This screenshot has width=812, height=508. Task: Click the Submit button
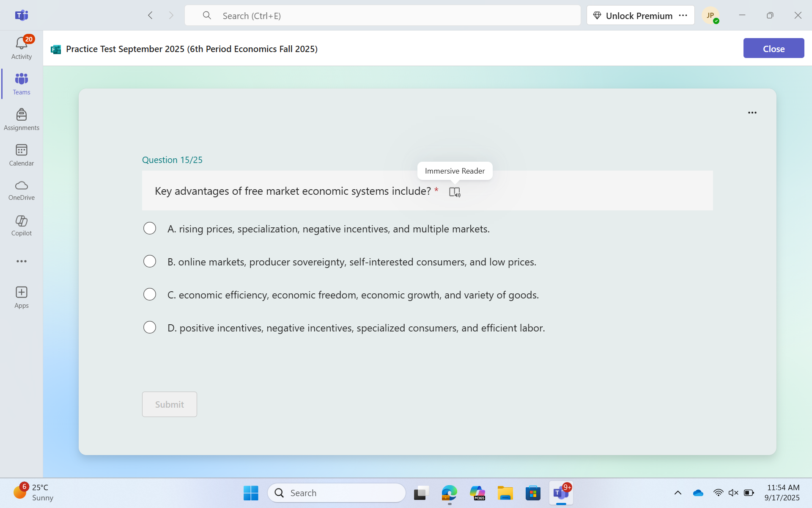pyautogui.click(x=169, y=404)
